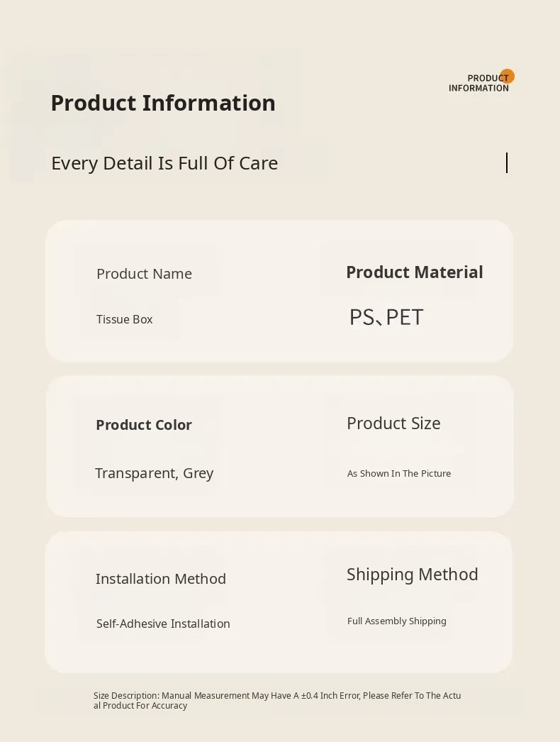
Task: Click the PS text in the material value
Action: click(x=362, y=317)
